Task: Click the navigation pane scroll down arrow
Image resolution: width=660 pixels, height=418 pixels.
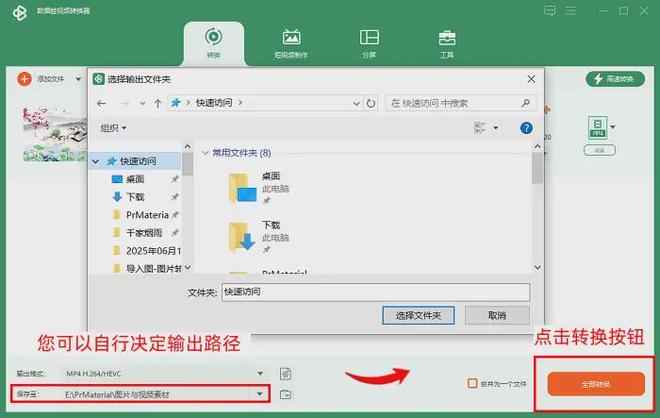Action: (188, 268)
